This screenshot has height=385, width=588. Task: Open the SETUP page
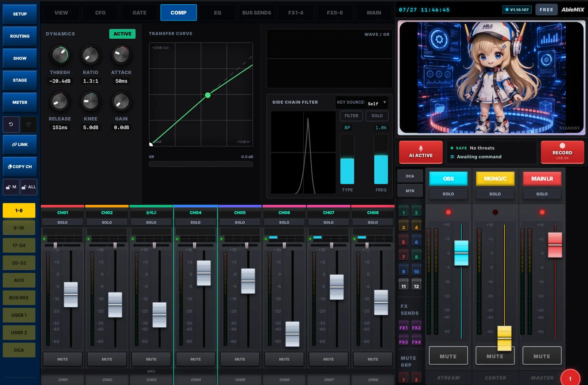pos(20,14)
